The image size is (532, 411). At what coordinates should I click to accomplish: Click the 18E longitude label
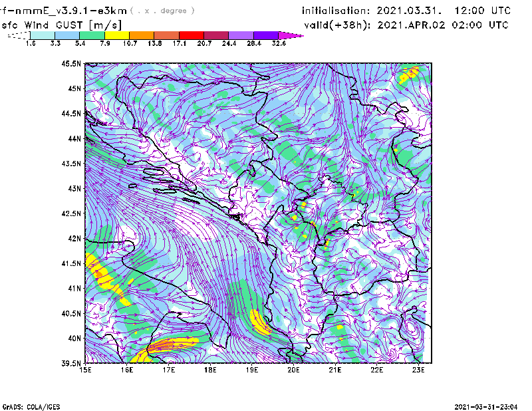pos(210,370)
